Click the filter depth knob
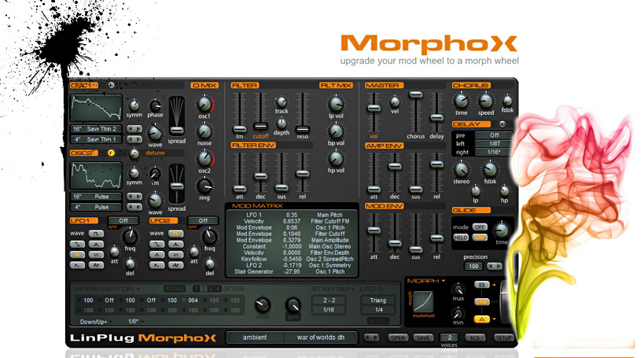The height and width of the screenshot is (358, 644). pyautogui.click(x=282, y=124)
